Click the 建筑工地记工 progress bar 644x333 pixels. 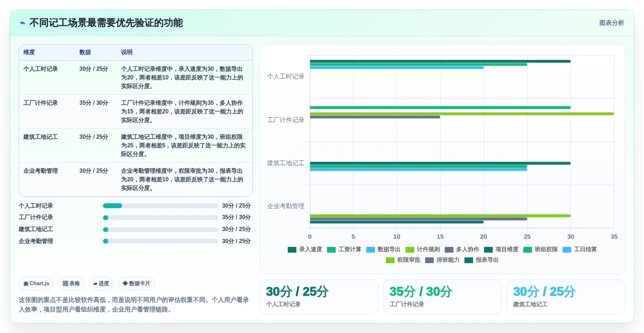click(x=160, y=229)
